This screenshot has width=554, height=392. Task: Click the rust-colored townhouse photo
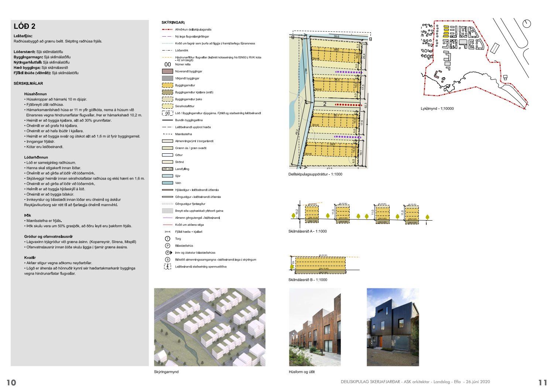click(315, 327)
